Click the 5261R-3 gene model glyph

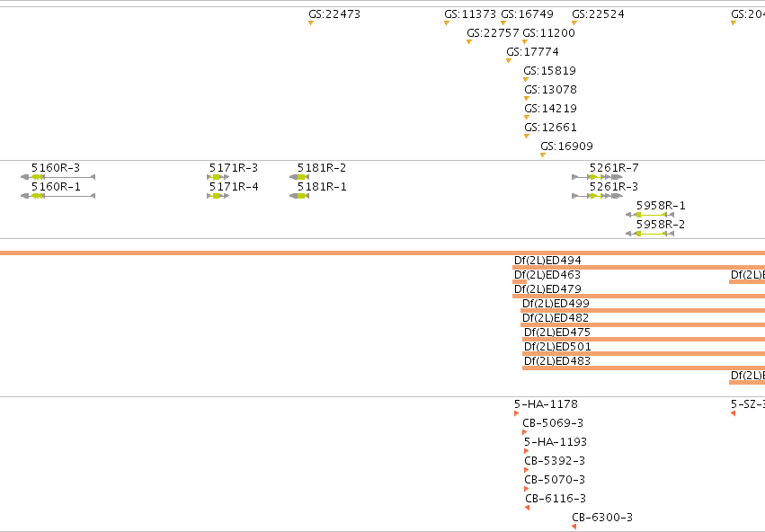(598, 196)
